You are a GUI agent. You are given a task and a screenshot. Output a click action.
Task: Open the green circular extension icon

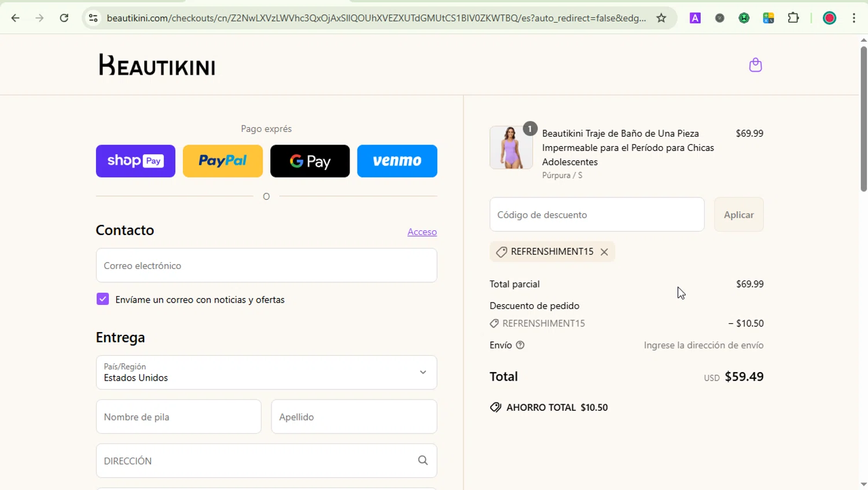[x=744, y=18]
